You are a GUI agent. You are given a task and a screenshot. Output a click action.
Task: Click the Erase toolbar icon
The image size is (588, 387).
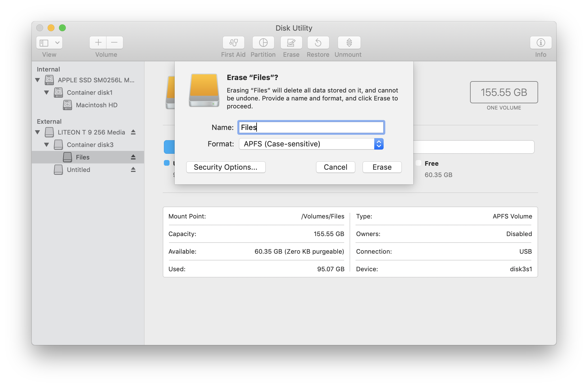click(291, 43)
